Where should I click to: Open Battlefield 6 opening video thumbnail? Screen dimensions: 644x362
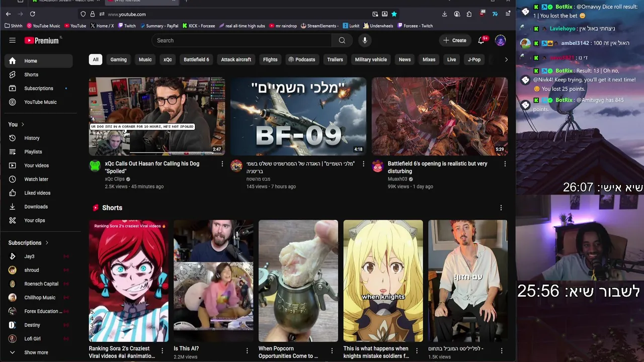440,116
